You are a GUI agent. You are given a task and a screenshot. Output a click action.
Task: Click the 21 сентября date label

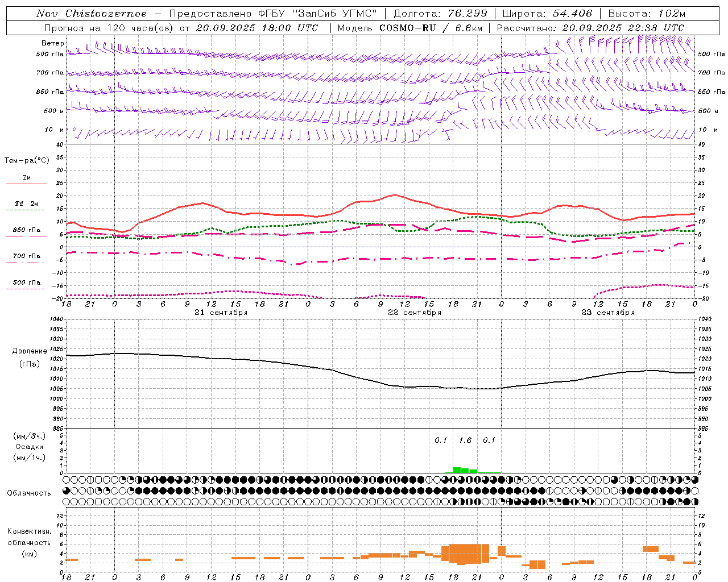tap(221, 313)
